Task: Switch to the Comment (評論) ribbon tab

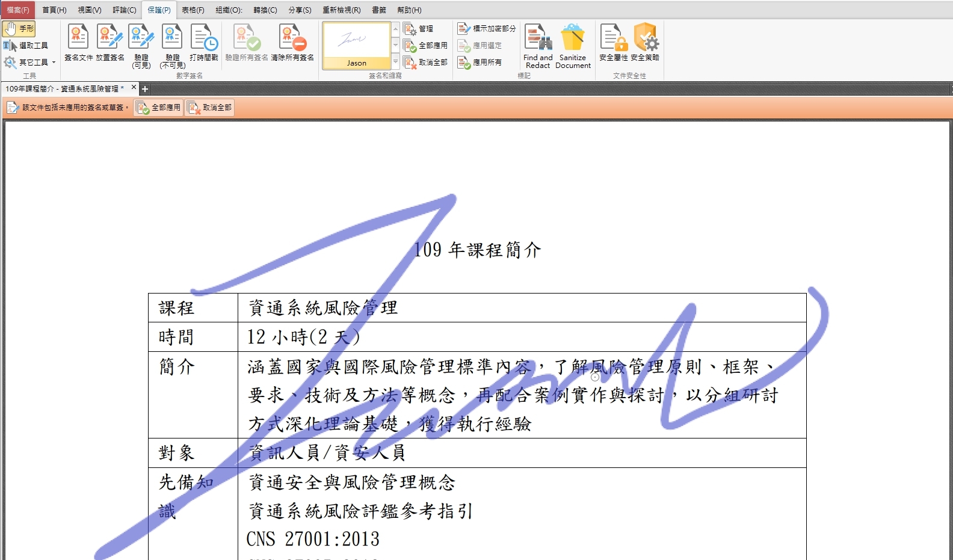Action: click(x=125, y=10)
